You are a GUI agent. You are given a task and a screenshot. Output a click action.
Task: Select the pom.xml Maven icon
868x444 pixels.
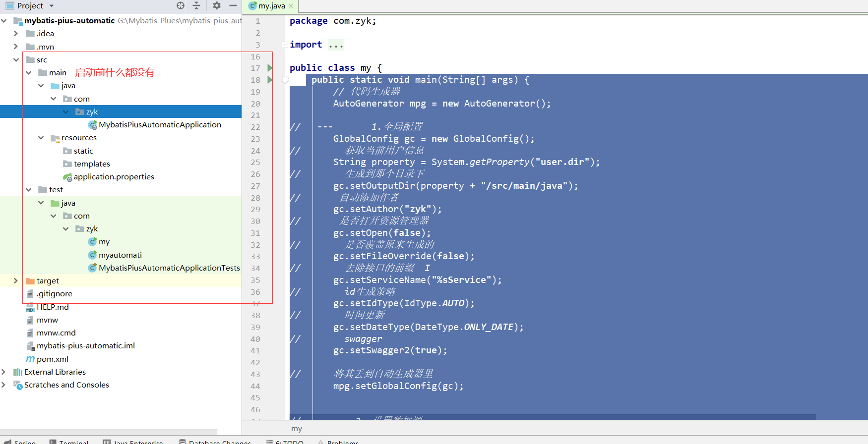(x=30, y=359)
